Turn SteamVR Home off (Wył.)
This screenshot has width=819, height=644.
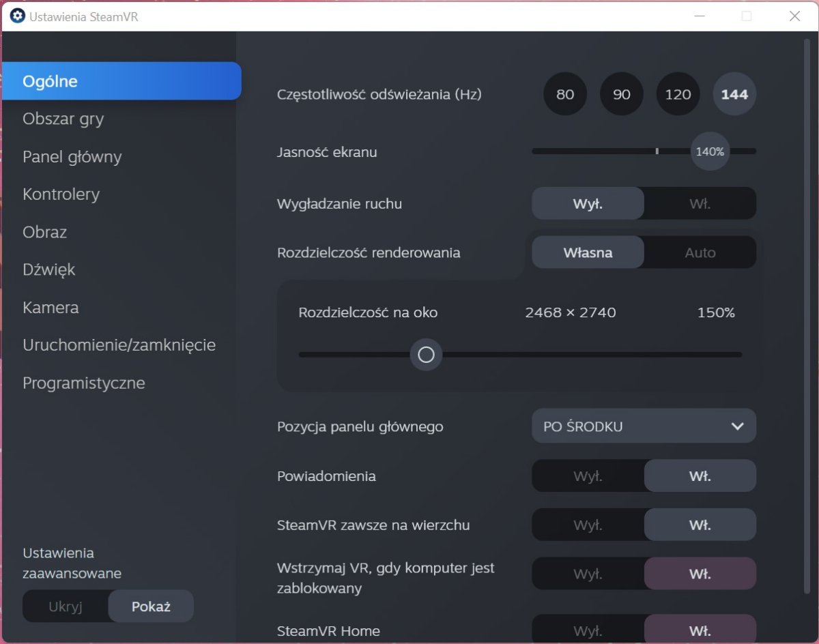coord(588,628)
